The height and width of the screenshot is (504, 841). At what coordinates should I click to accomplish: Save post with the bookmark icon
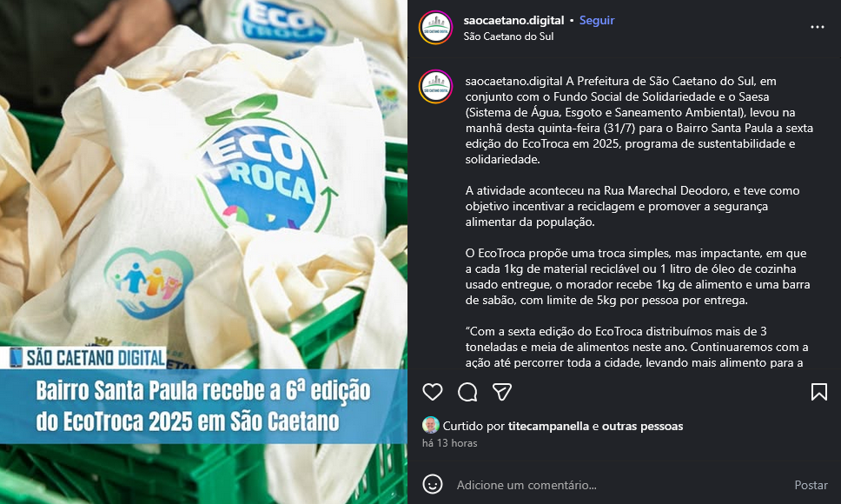click(x=818, y=392)
